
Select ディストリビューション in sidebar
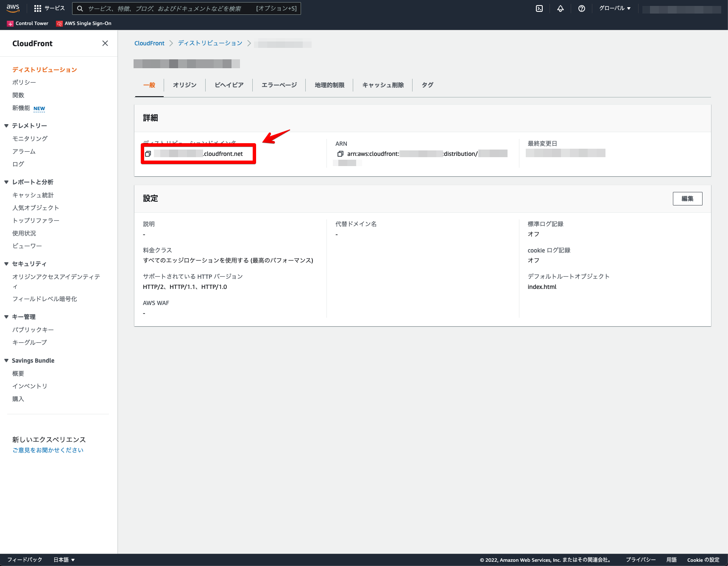(x=45, y=70)
